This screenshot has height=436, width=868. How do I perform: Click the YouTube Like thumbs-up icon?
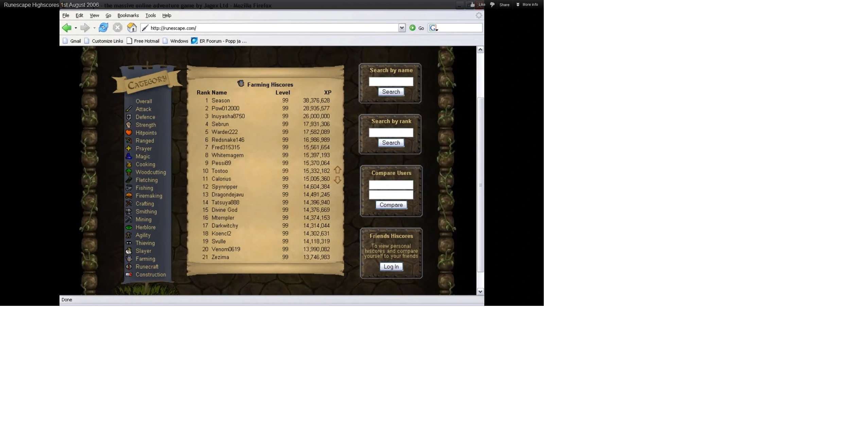(473, 4)
